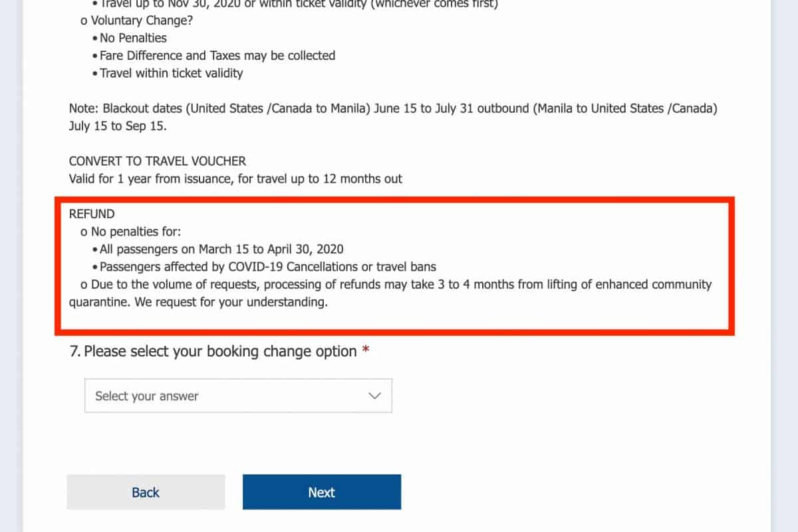
Task: Click the Back button
Action: [x=146, y=492]
